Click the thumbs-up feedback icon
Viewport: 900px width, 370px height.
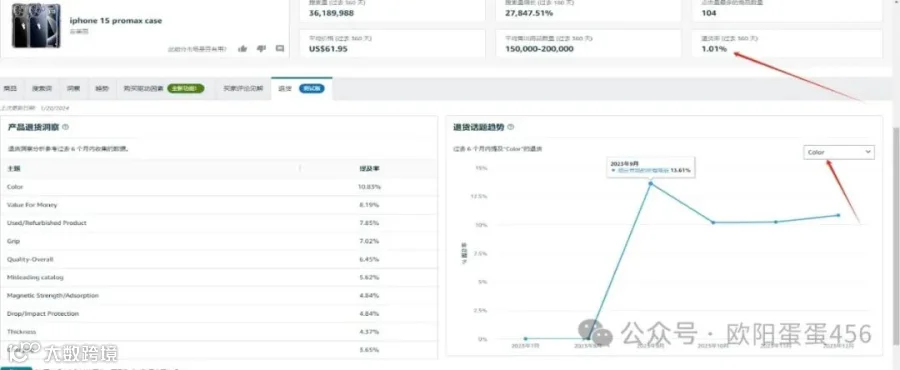coord(243,49)
